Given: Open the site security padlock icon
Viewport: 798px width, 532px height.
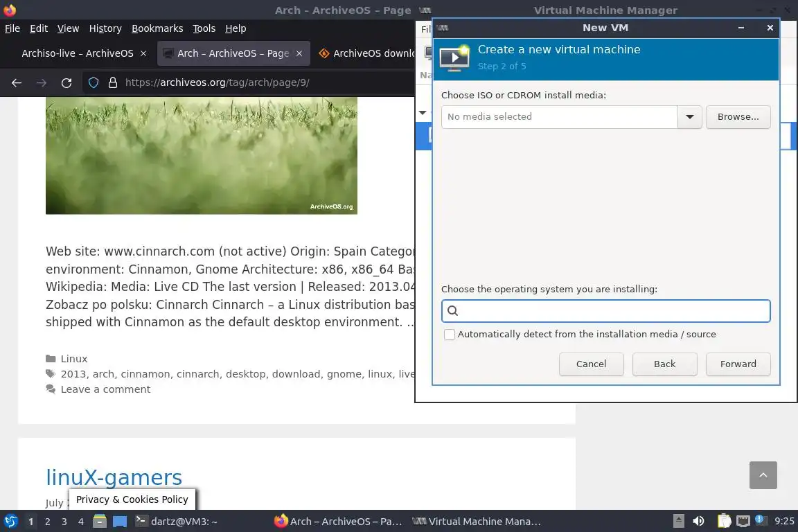Looking at the screenshot, I should pyautogui.click(x=113, y=82).
